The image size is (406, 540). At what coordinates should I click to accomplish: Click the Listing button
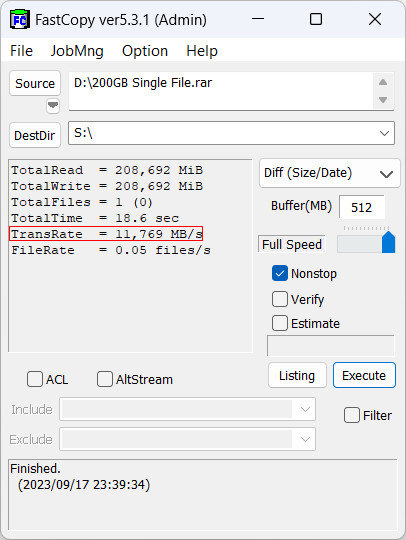click(297, 375)
